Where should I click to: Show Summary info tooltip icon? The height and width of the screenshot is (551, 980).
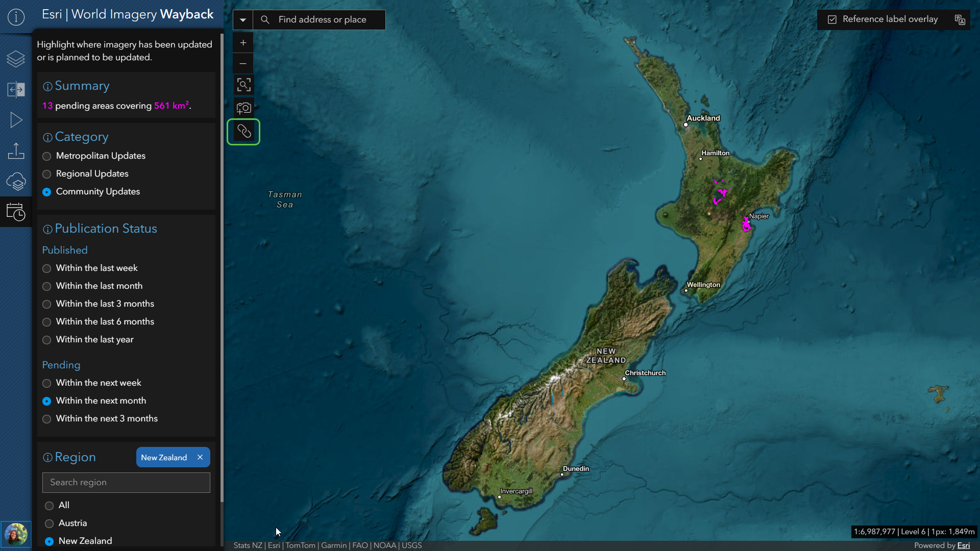pyautogui.click(x=47, y=86)
